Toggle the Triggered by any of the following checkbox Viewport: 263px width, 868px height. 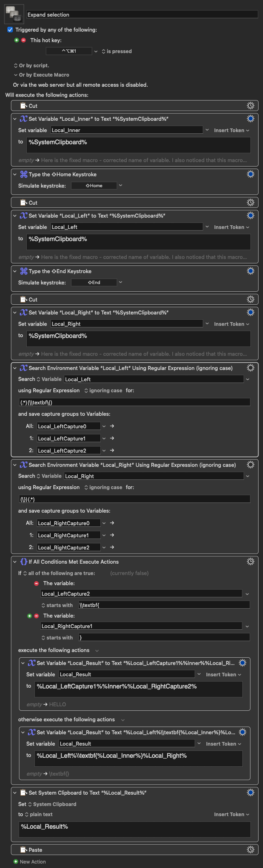coord(10,30)
